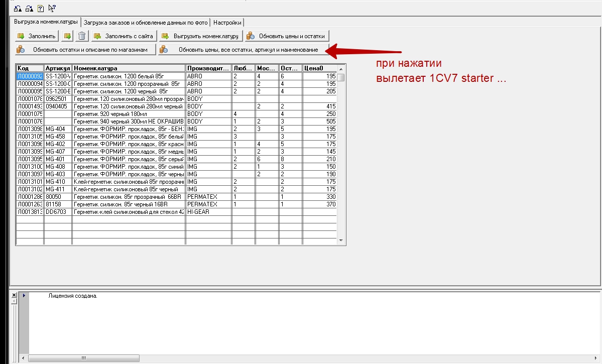602x364 pixels.
Task: Click the first icon in top toolbar
Action: [19, 8]
